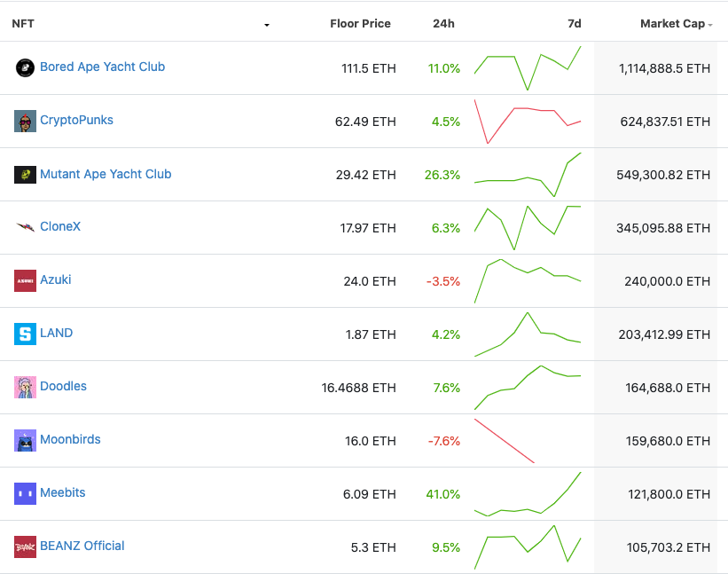Click the 5.3 ETH floor price
728x574 pixels.
coord(373,547)
